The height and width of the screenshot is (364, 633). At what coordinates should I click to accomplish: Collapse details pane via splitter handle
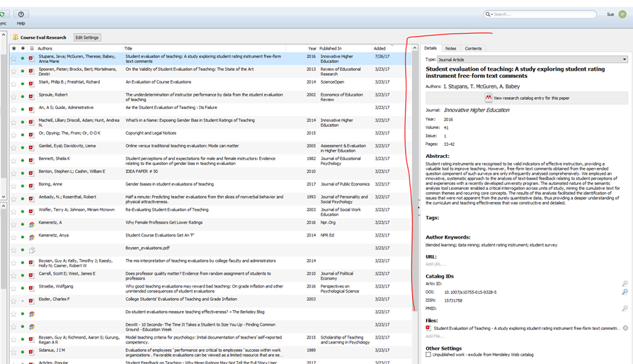click(418, 207)
